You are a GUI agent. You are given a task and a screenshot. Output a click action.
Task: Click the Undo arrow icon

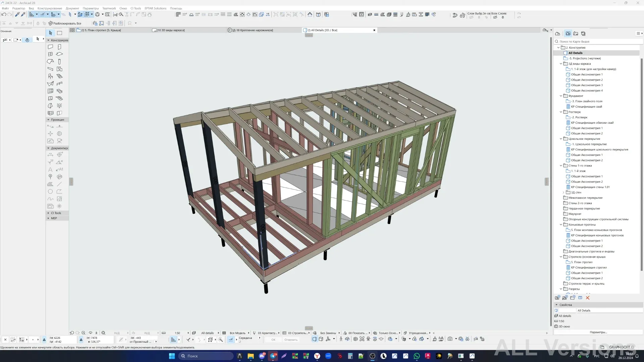click(4, 14)
